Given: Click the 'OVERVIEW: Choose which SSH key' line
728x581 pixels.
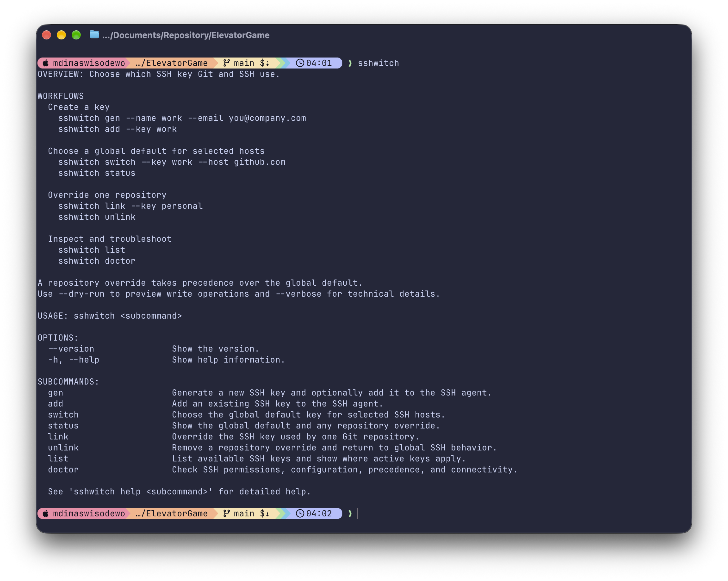Looking at the screenshot, I should click(159, 74).
